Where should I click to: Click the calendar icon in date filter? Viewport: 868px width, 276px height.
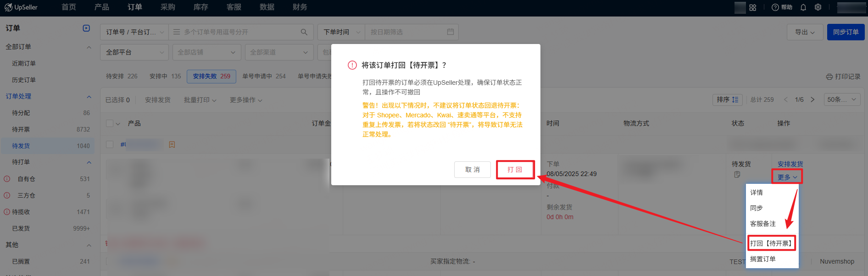[451, 32]
